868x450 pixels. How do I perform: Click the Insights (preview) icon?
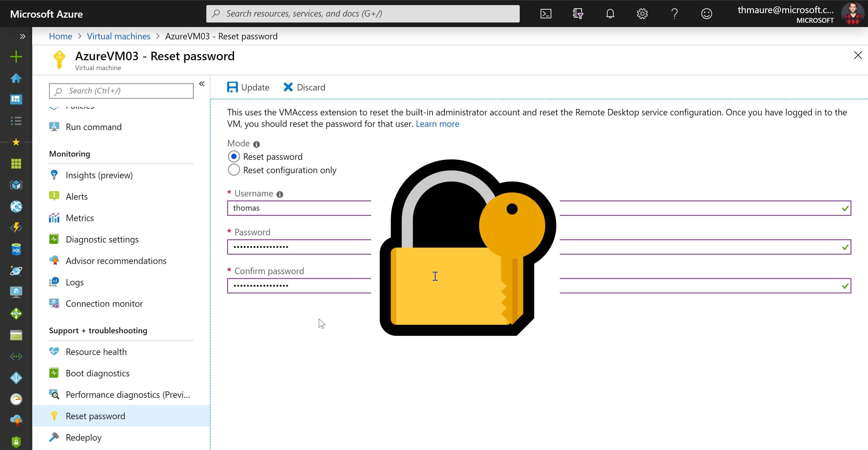[x=54, y=175]
